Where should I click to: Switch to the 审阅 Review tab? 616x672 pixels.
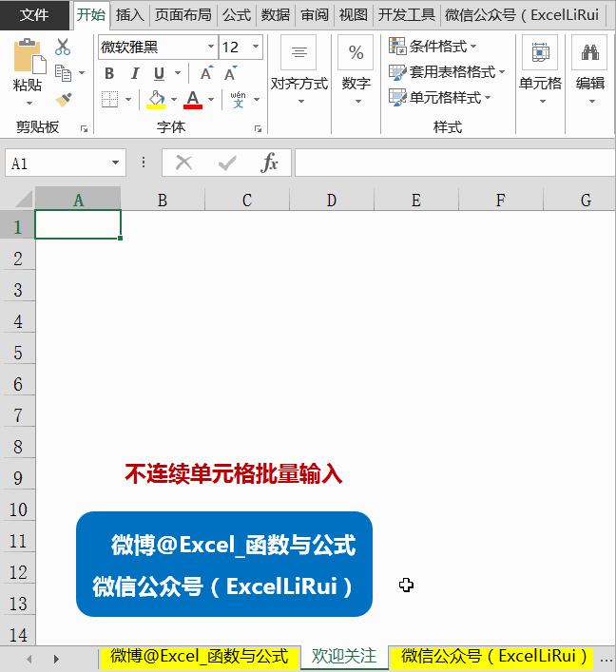(315, 15)
